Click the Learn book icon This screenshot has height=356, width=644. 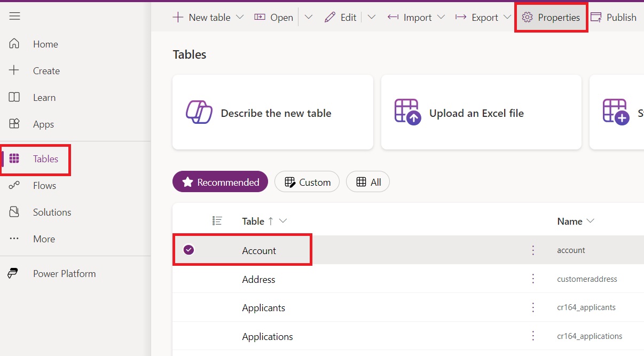pyautogui.click(x=14, y=97)
